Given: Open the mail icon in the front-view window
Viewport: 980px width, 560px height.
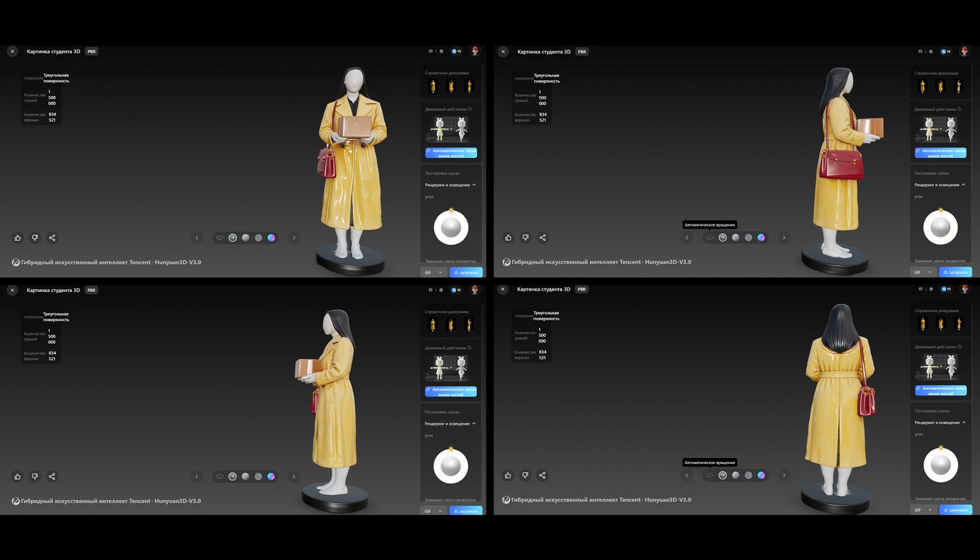Looking at the screenshot, I should [x=431, y=51].
